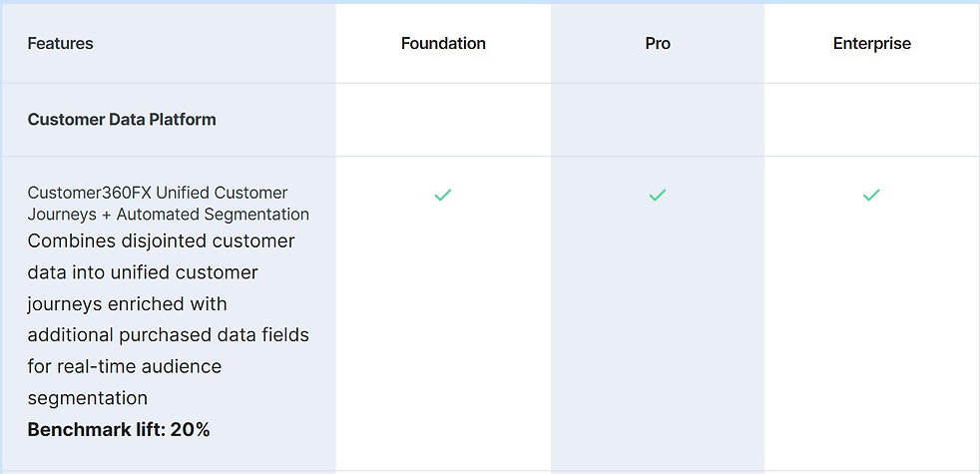Select the Foundation plan column header

pyautogui.click(x=443, y=44)
